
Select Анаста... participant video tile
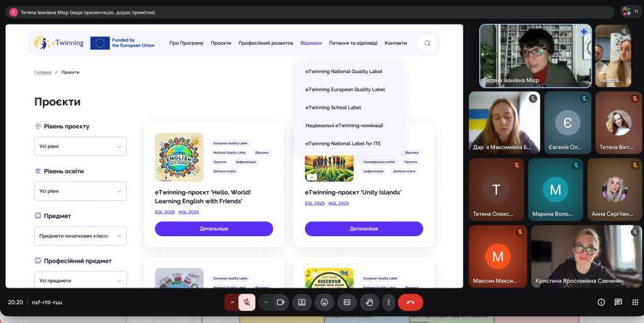(x=613, y=56)
